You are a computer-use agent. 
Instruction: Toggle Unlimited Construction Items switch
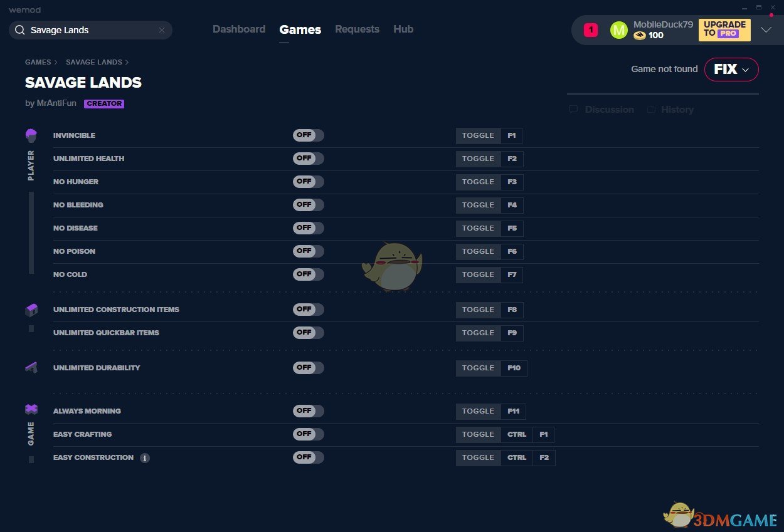pyautogui.click(x=308, y=310)
